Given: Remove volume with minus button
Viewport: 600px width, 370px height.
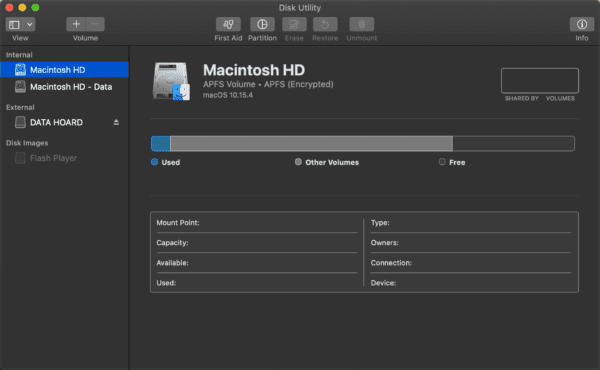Looking at the screenshot, I should (95, 24).
